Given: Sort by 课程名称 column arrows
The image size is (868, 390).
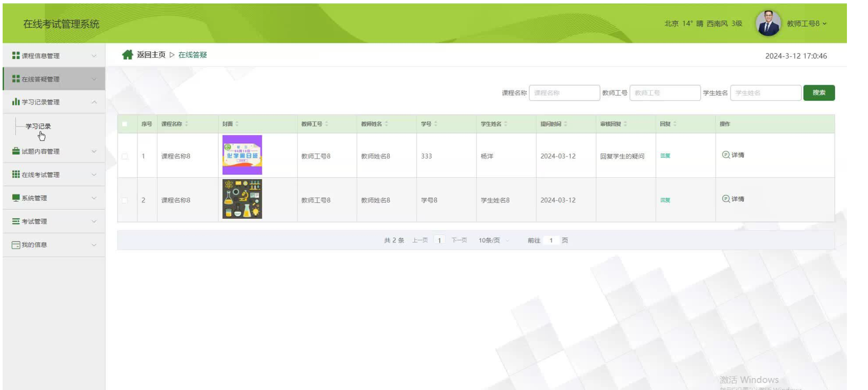Looking at the screenshot, I should coord(187,124).
